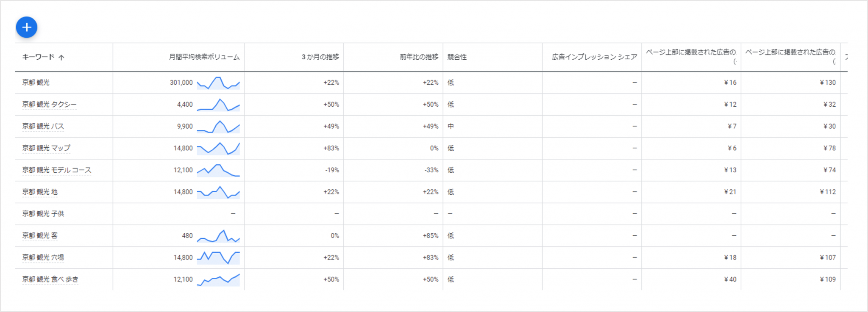
Task: Click the 京都 観光 客 keyword
Action: coord(40,236)
